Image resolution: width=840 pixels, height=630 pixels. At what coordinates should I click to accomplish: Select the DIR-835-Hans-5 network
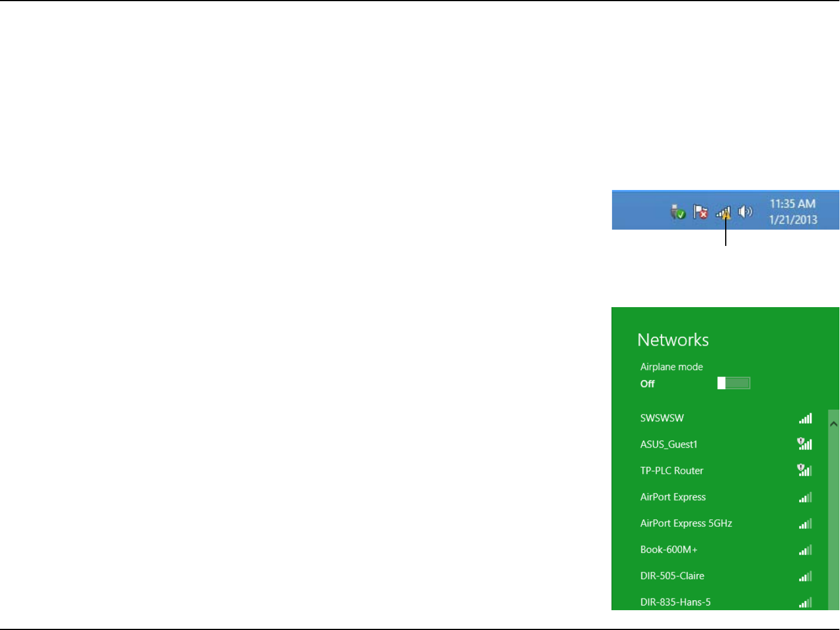coord(726,602)
